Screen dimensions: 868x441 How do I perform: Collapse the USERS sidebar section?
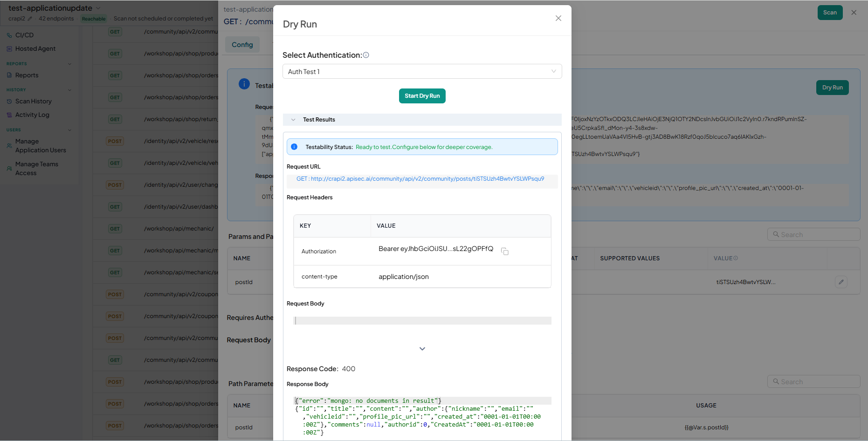click(x=70, y=130)
